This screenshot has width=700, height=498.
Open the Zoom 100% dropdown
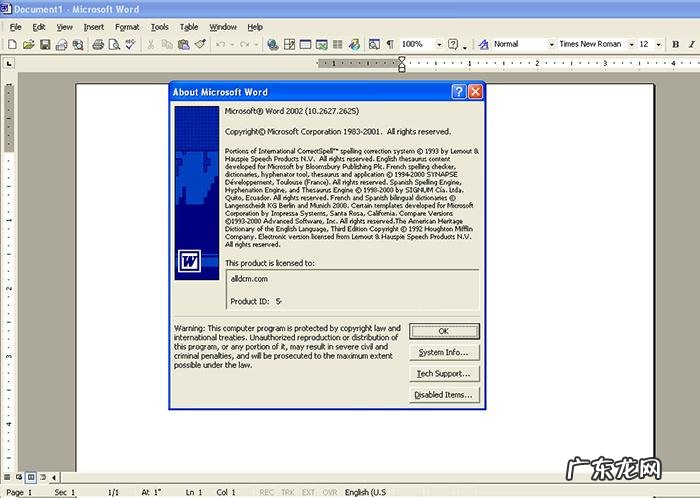[438, 45]
